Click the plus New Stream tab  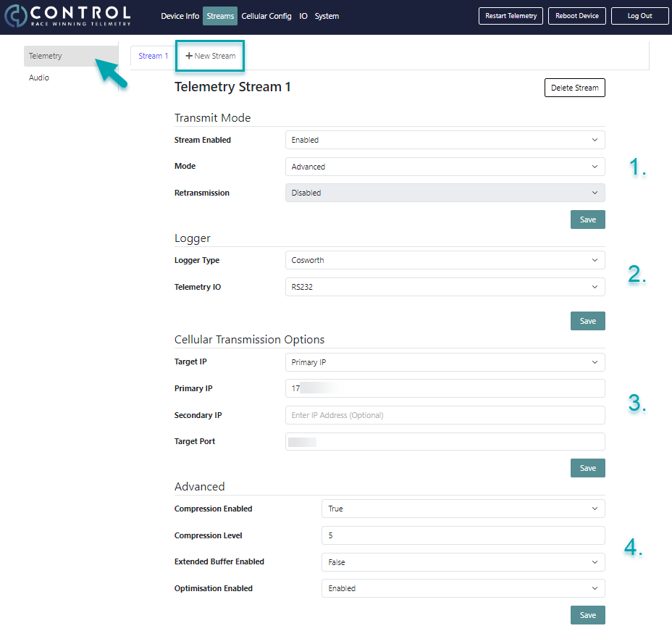coord(210,56)
